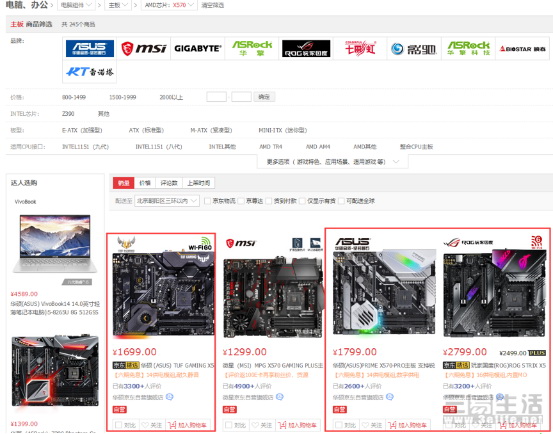Open 已有3300+人评价 review count link
This screenshot has height=434, width=553.
pos(136,386)
